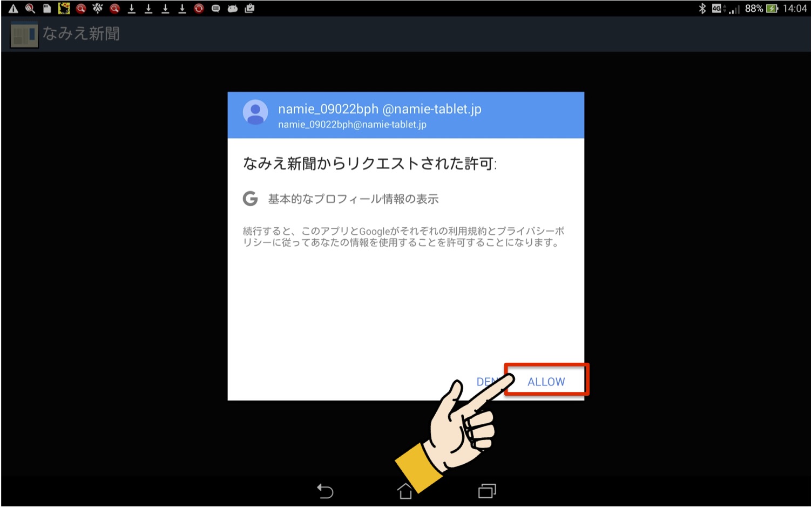Tap the account name namie_09022bph @namie-tablet.jp
This screenshot has width=812, height=508.
tap(380, 109)
